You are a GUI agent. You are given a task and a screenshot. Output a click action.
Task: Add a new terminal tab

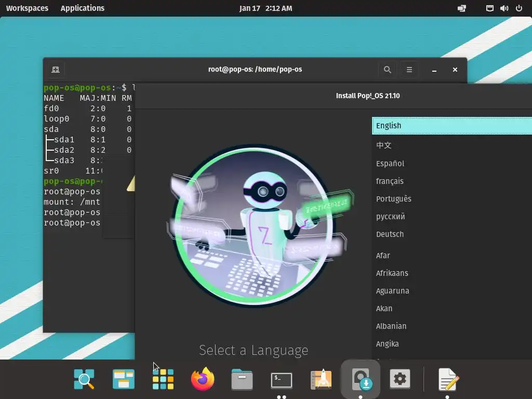click(56, 70)
